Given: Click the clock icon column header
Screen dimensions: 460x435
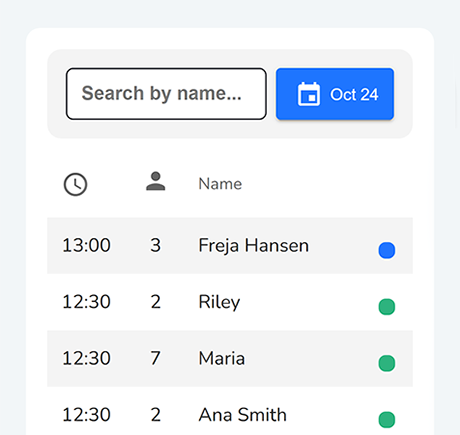Looking at the screenshot, I should point(75,184).
